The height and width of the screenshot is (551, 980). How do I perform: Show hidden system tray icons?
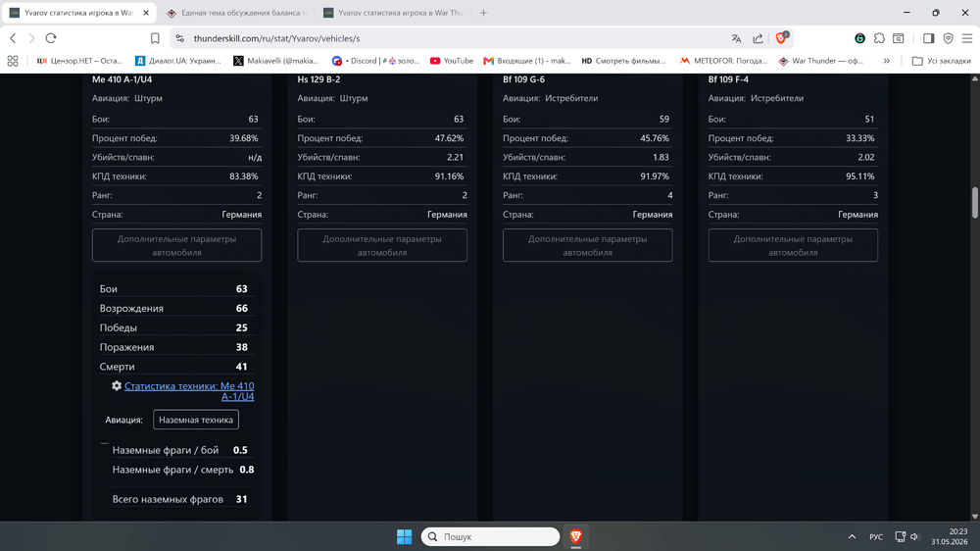click(852, 536)
